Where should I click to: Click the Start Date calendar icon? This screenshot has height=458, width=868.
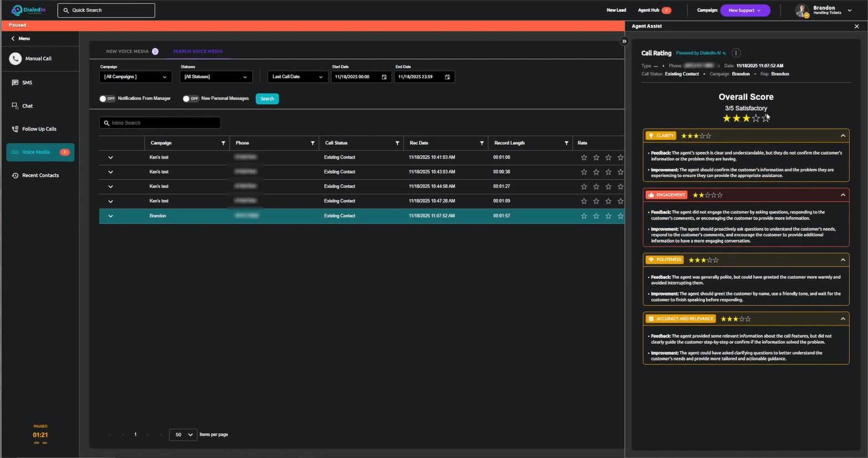(x=384, y=77)
